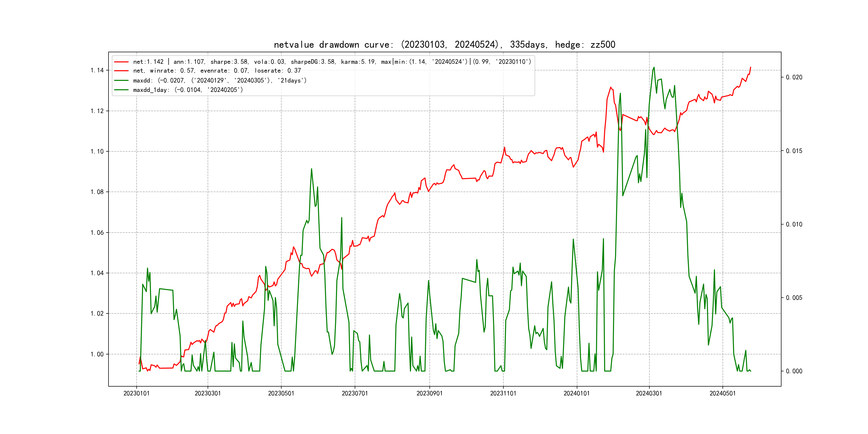Click the x-axis label 20230701
Viewport: 868px width, 434px height.
355,393
